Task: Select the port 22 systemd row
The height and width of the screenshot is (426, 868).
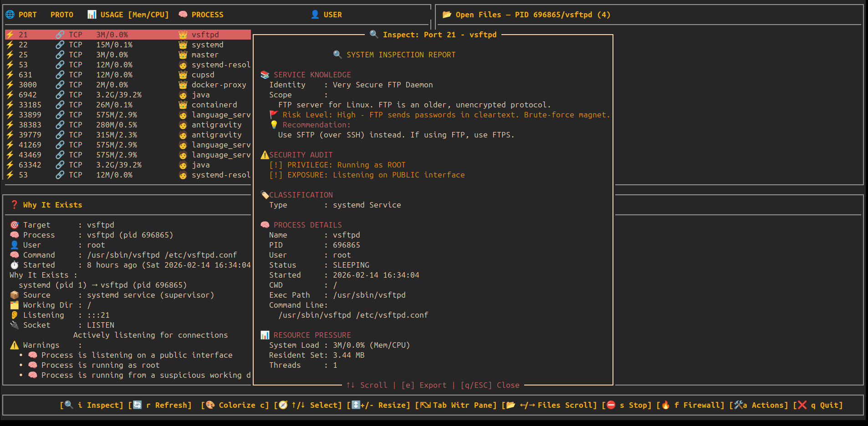Action: [128, 45]
